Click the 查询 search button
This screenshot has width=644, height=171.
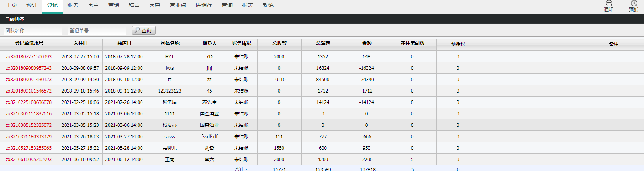(144, 30)
